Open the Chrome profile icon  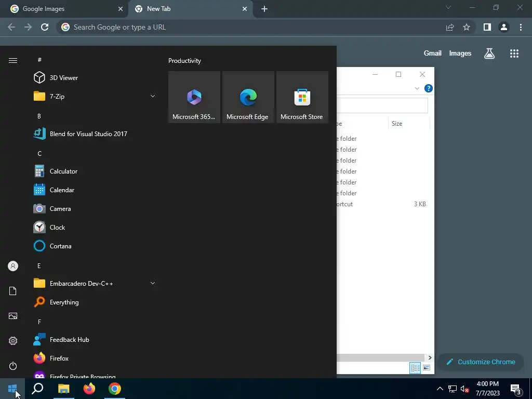pyautogui.click(x=504, y=27)
